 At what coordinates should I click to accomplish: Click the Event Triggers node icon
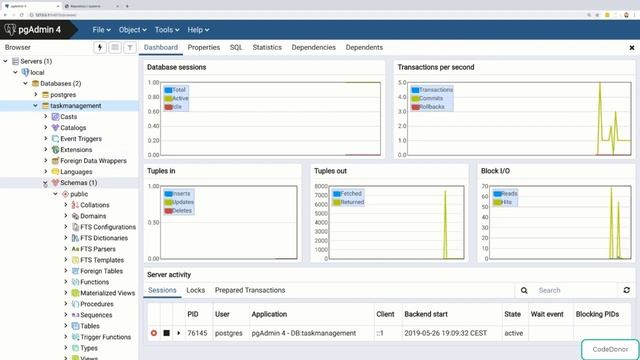pyautogui.click(x=56, y=139)
